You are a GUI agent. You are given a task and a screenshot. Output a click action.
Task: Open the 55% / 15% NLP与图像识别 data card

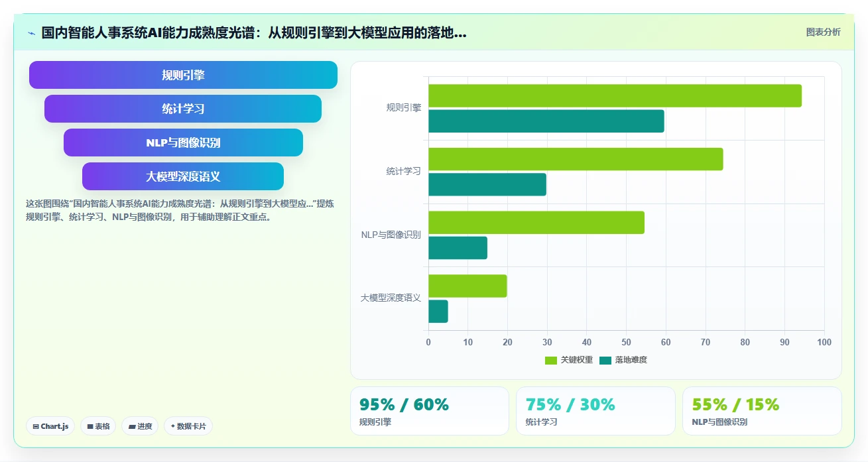762,411
